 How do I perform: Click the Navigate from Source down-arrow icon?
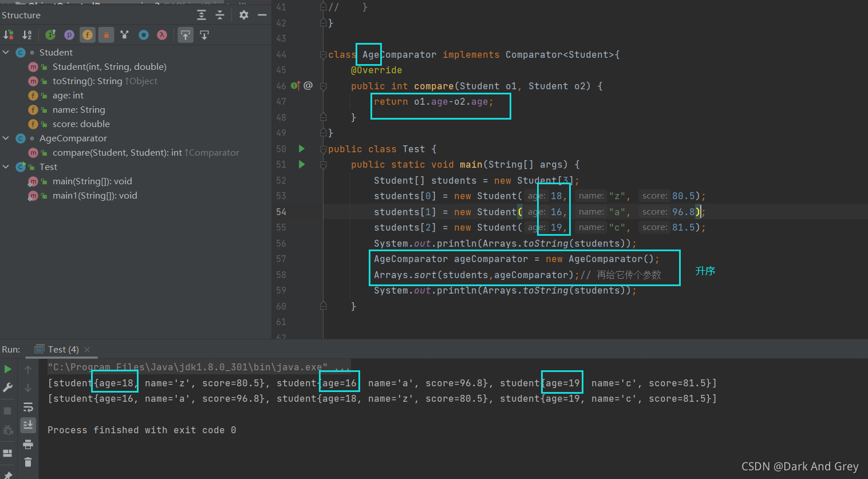pos(204,35)
